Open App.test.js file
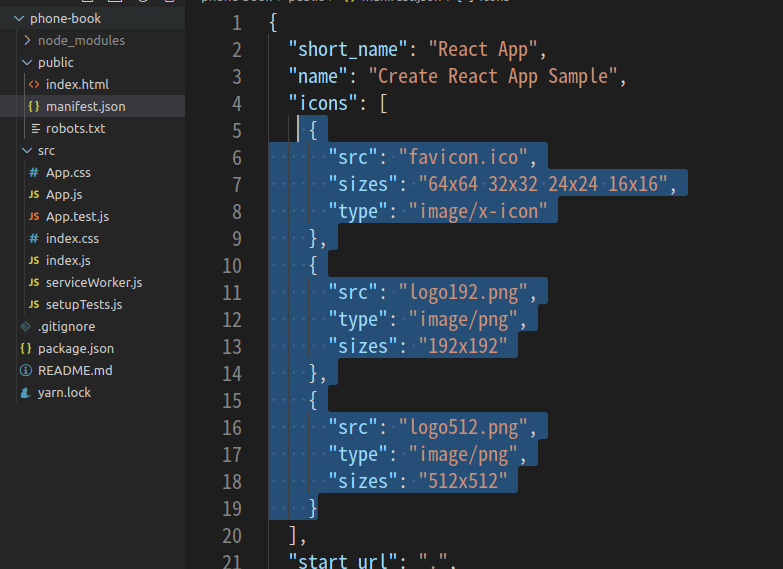Image resolution: width=783 pixels, height=569 pixels. pyautogui.click(x=77, y=217)
